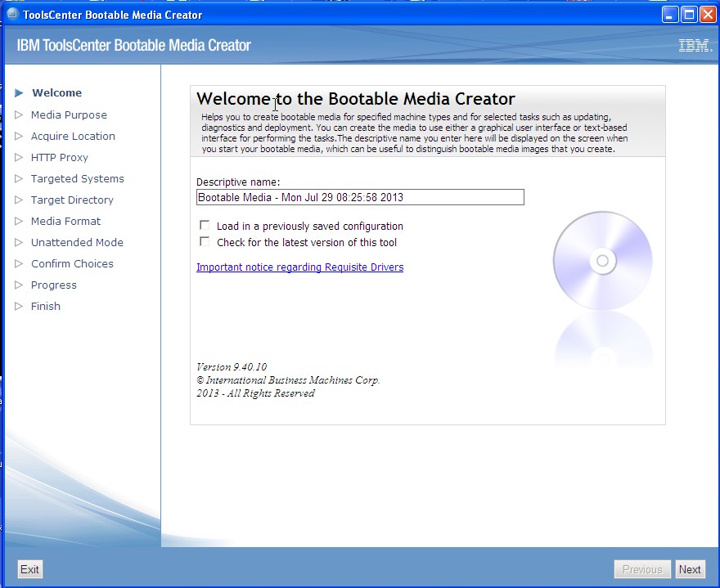Open the Requisite Drivers notice link
The image size is (720, 588).
click(x=299, y=267)
